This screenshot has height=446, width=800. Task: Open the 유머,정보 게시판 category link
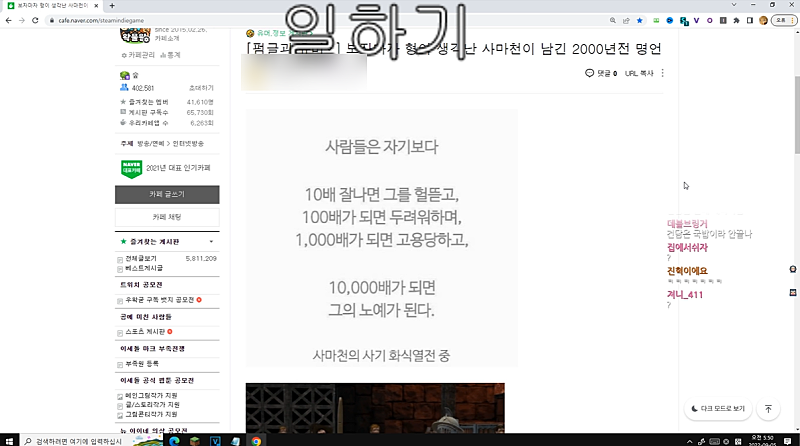point(283,33)
